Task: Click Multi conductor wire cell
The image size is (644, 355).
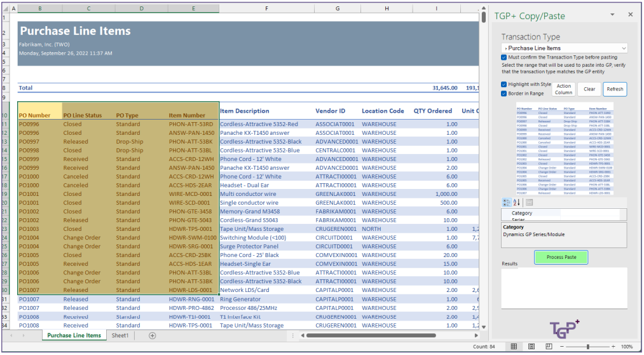Action: (x=266, y=194)
